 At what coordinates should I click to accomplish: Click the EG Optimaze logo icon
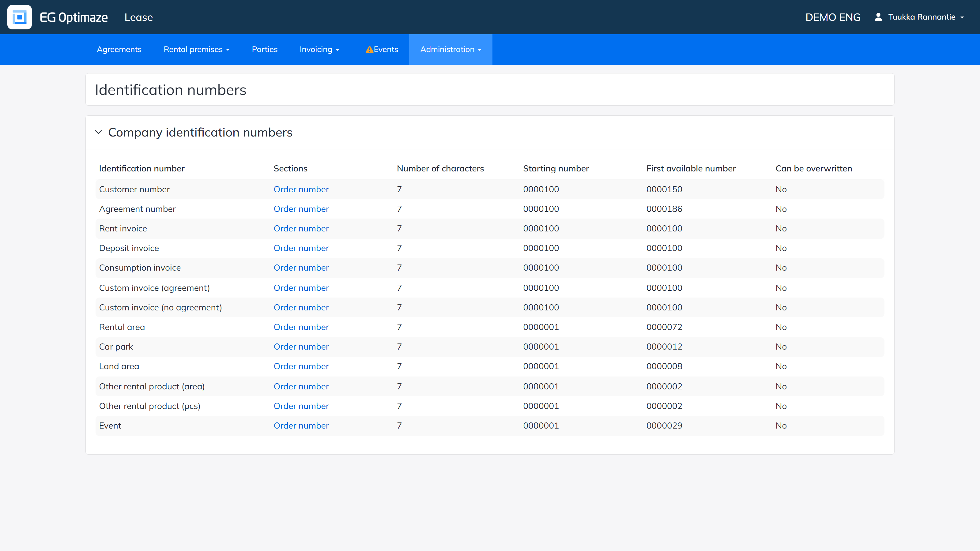[19, 17]
